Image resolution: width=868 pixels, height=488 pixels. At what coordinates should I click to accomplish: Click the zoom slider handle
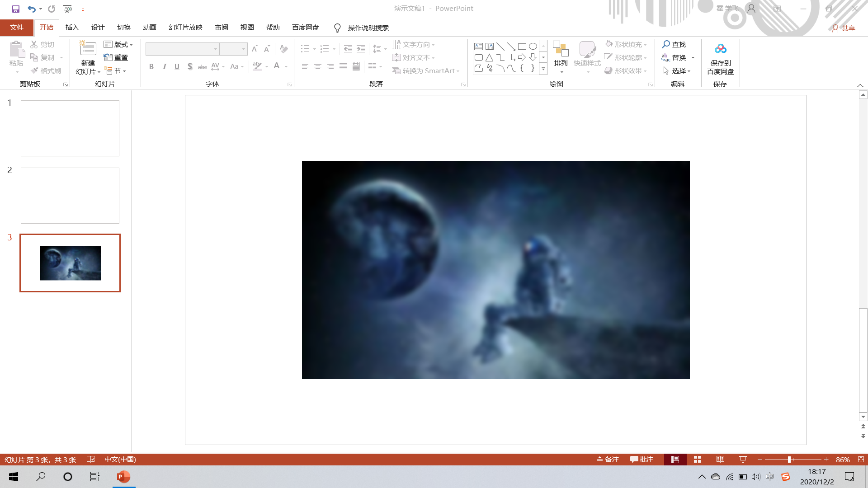(x=789, y=459)
